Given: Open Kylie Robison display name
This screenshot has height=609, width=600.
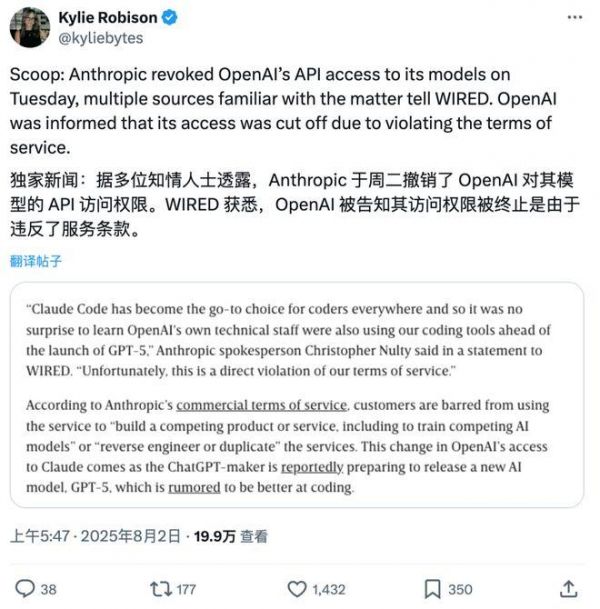Looking at the screenshot, I should pos(108,17).
